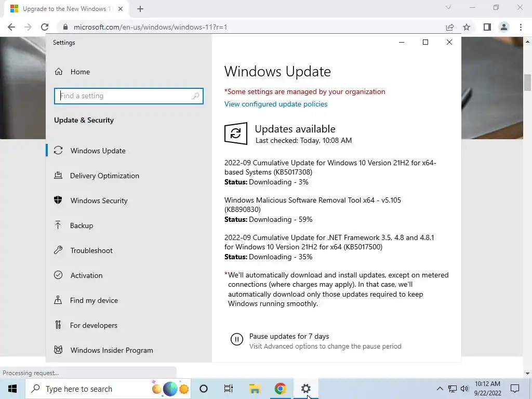The width and height of the screenshot is (532, 399).
Task: Click the Delivery Optimization icon
Action: pyautogui.click(x=58, y=176)
